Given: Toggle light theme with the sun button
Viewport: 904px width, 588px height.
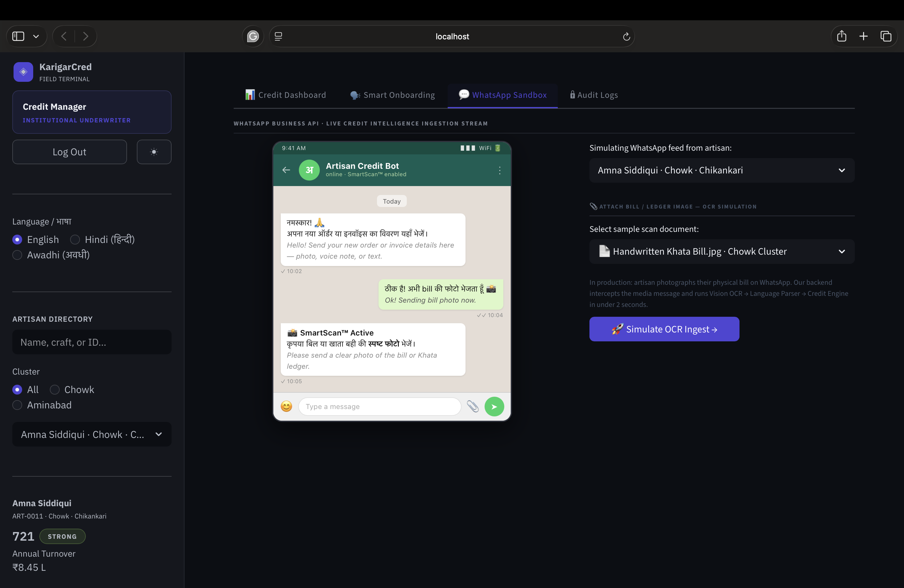Looking at the screenshot, I should pyautogui.click(x=154, y=152).
